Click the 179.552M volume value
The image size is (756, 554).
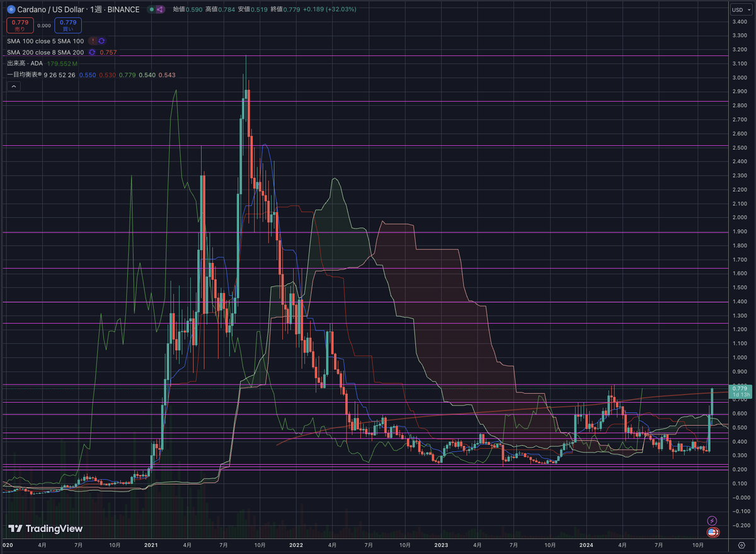tap(62, 64)
